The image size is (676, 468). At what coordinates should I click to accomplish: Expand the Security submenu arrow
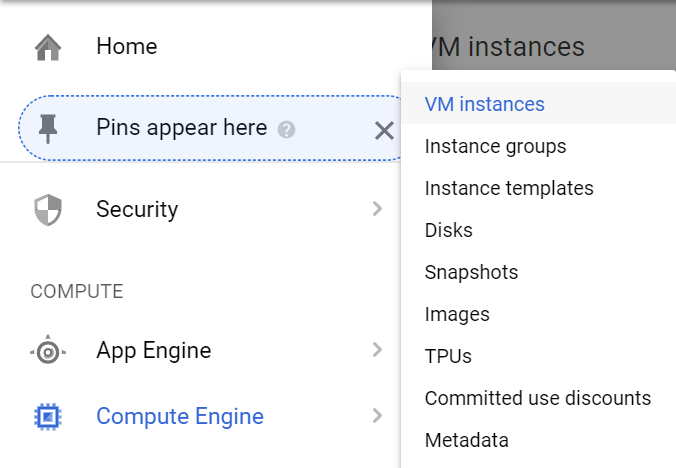(x=377, y=209)
